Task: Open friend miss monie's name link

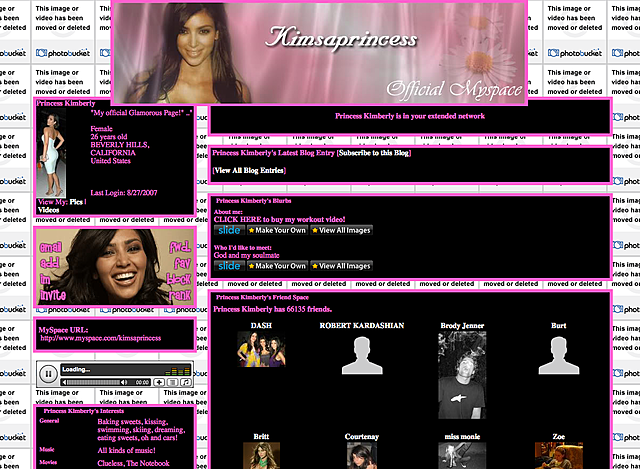Action: click(x=462, y=436)
